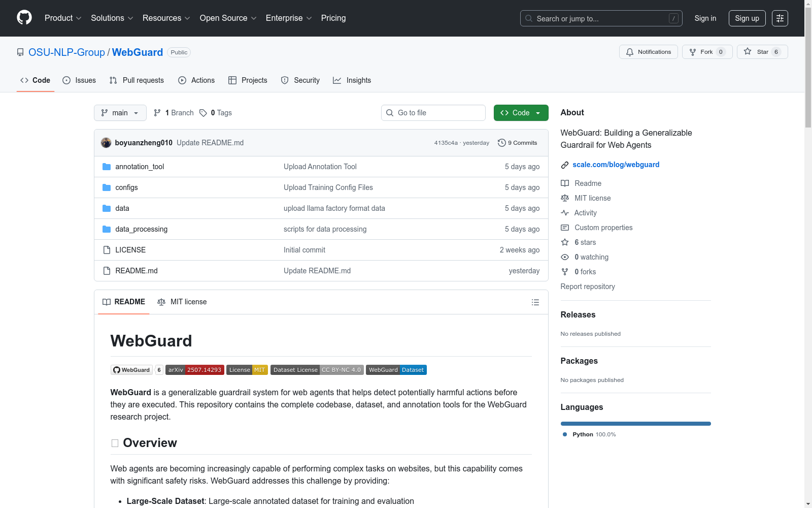
Task: Switch to the Projects tab
Action: point(248,80)
